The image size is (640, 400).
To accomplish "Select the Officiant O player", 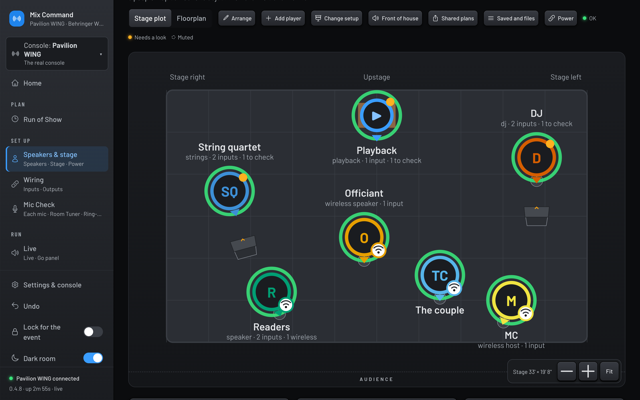I will point(364,238).
